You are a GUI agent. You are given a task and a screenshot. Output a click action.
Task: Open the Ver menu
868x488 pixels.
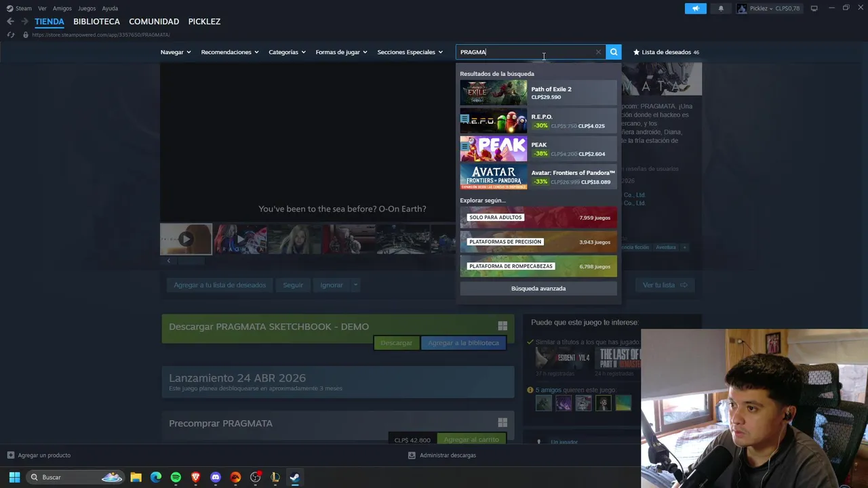point(42,8)
